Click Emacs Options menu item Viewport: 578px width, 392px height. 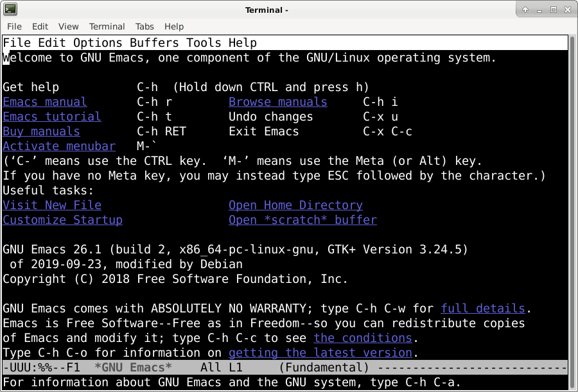pyautogui.click(x=98, y=43)
